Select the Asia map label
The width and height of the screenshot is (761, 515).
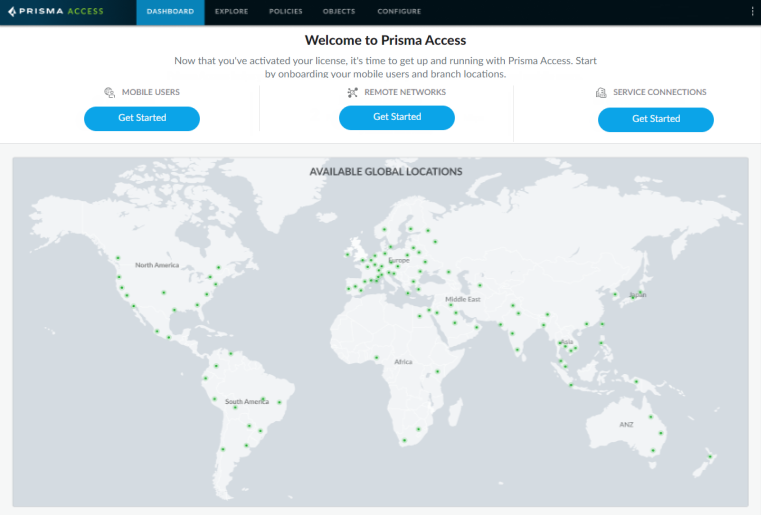(x=567, y=342)
